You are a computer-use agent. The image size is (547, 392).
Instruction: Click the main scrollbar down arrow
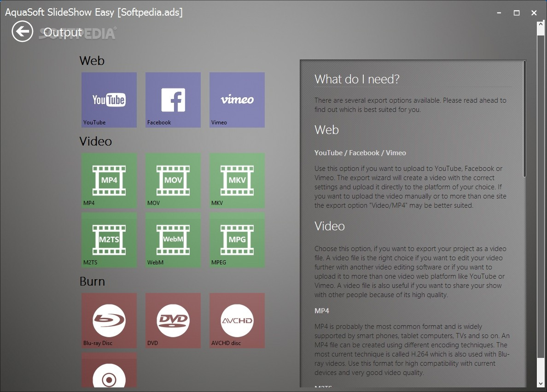541,384
